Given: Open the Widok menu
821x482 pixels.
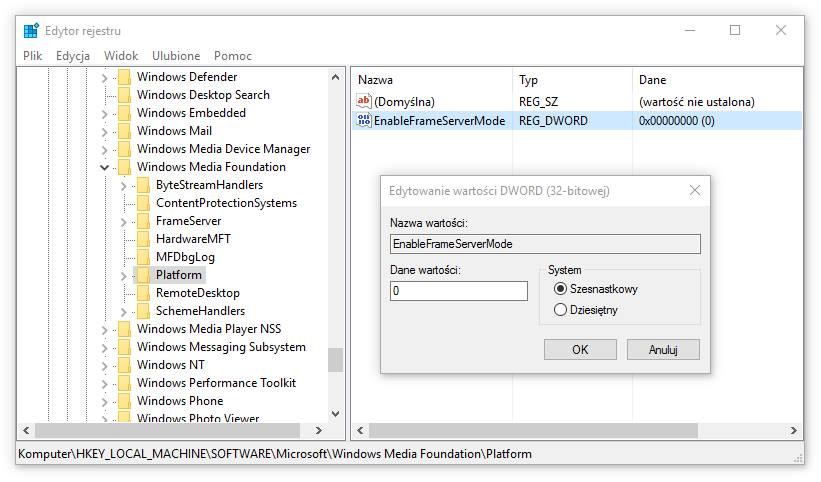Looking at the screenshot, I should tap(121, 55).
